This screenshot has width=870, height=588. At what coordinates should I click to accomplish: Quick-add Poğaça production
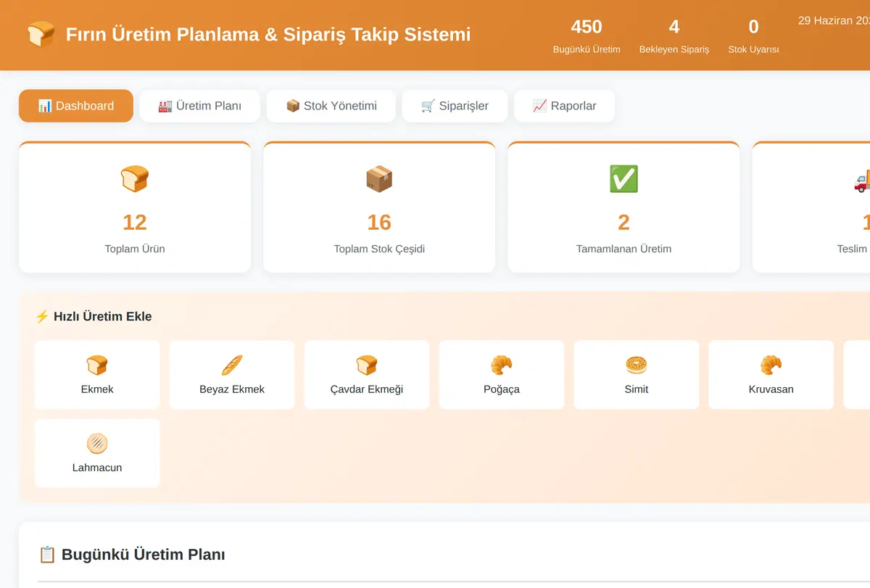(502, 375)
